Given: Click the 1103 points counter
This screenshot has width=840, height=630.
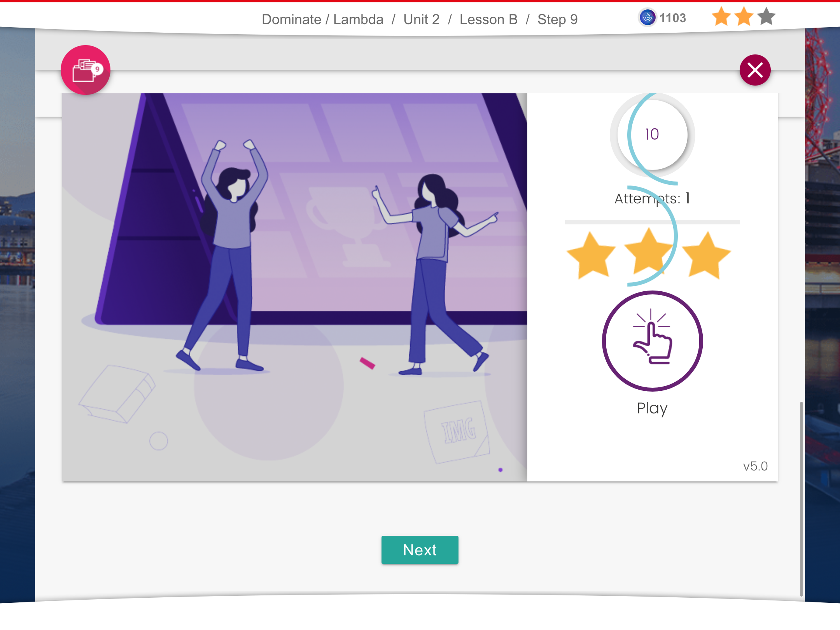Looking at the screenshot, I should pyautogui.click(x=672, y=18).
